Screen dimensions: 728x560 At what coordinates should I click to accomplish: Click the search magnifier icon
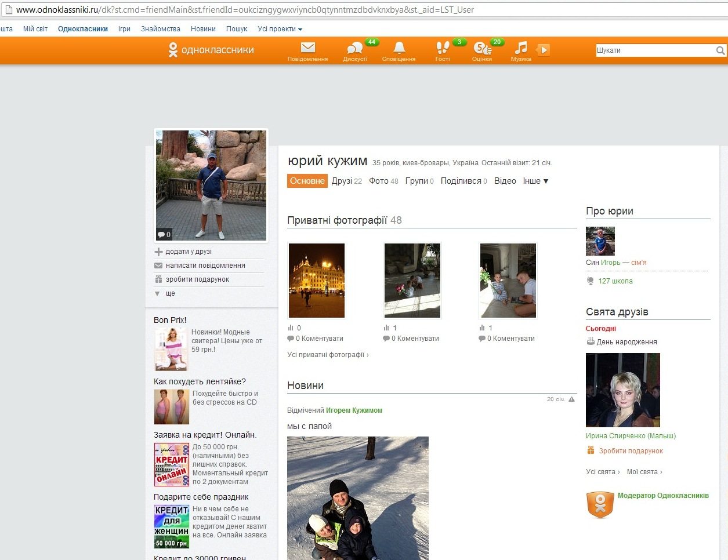click(x=720, y=50)
